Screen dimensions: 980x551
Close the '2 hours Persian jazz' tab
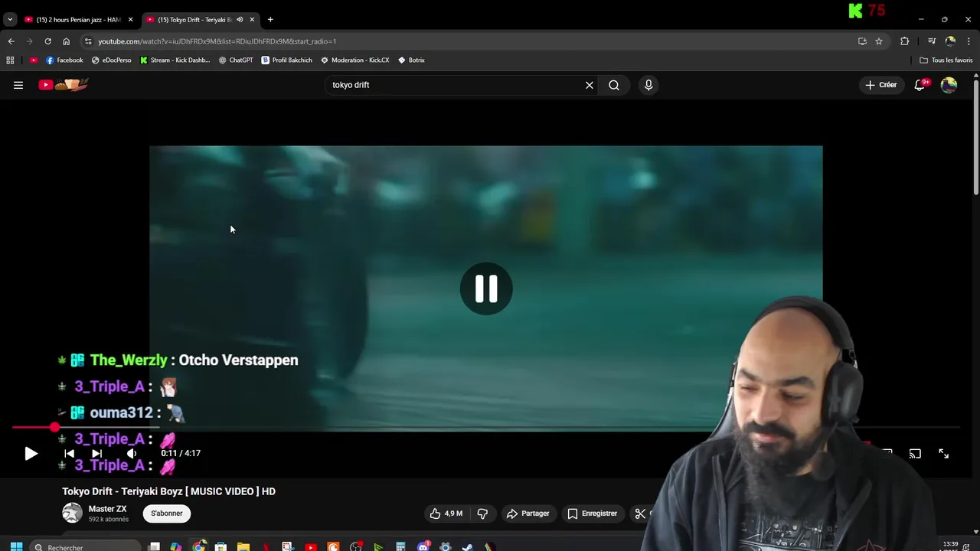tap(130, 19)
